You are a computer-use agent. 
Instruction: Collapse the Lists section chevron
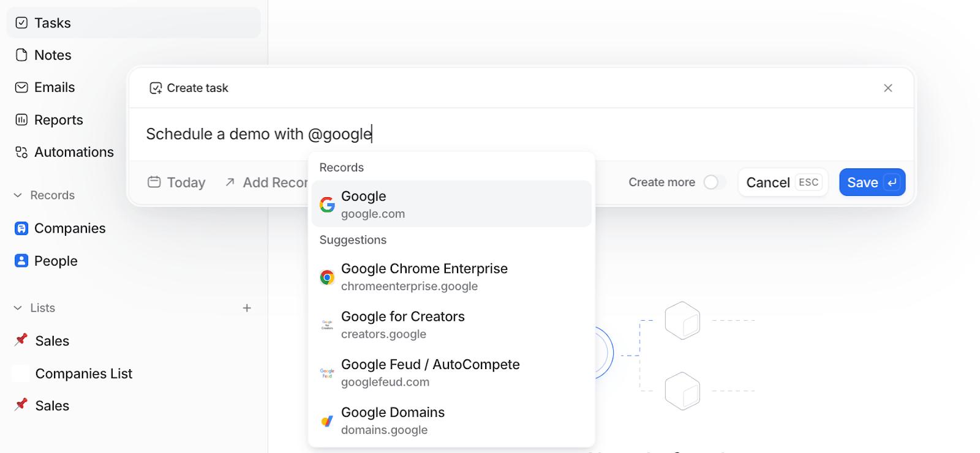click(18, 308)
